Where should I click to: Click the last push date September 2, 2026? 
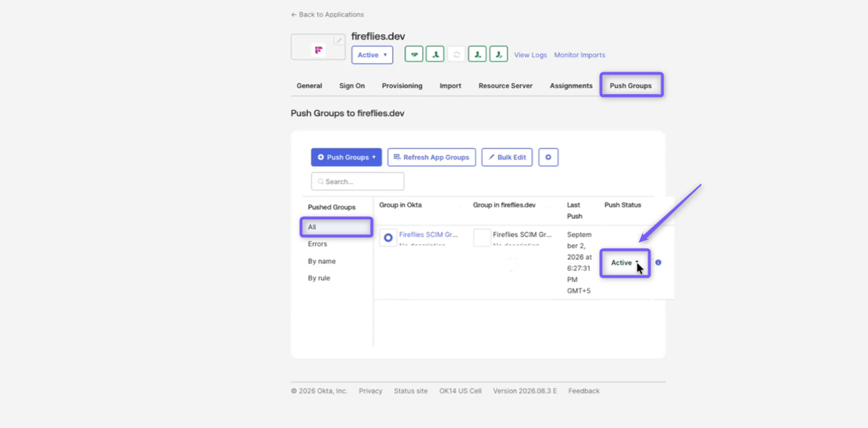pyautogui.click(x=580, y=262)
